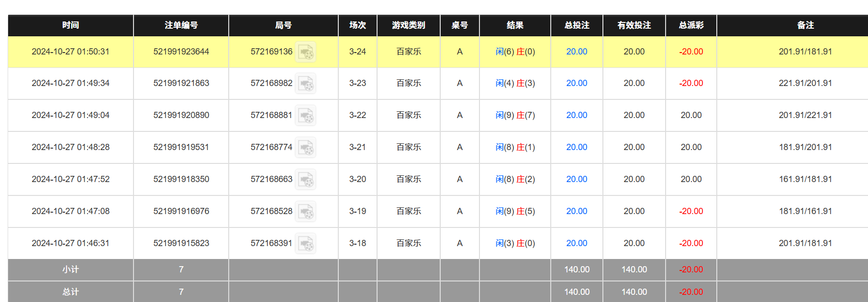Screen dimensions: 868x302
Task: Click the 时间 column header
Action: point(70,25)
